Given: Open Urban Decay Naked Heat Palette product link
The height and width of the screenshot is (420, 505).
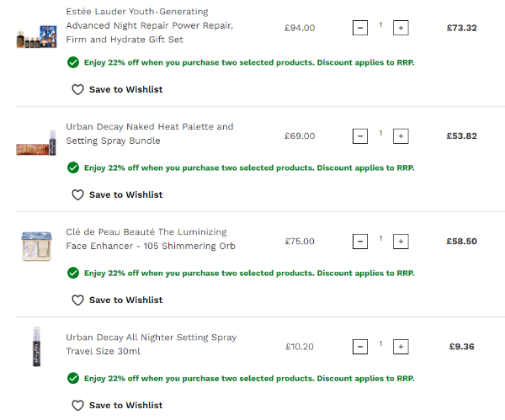Looking at the screenshot, I should tap(149, 134).
